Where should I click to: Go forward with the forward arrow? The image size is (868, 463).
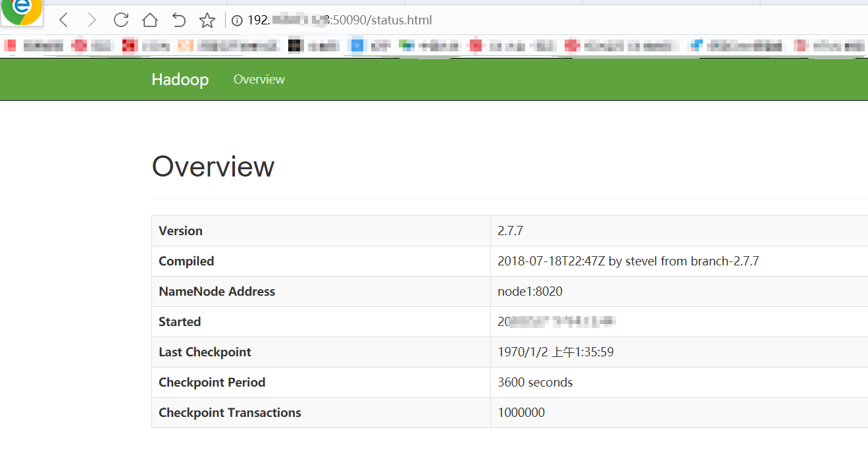tap(92, 20)
